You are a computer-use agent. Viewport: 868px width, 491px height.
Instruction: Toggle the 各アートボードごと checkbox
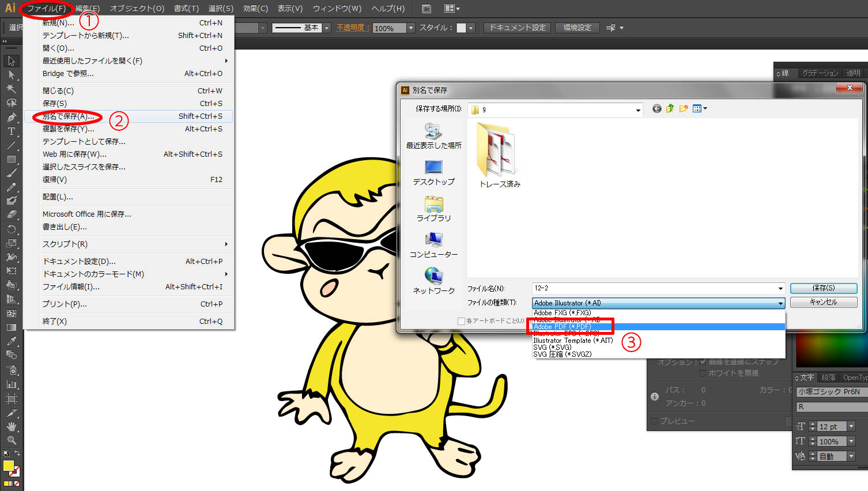click(461, 321)
